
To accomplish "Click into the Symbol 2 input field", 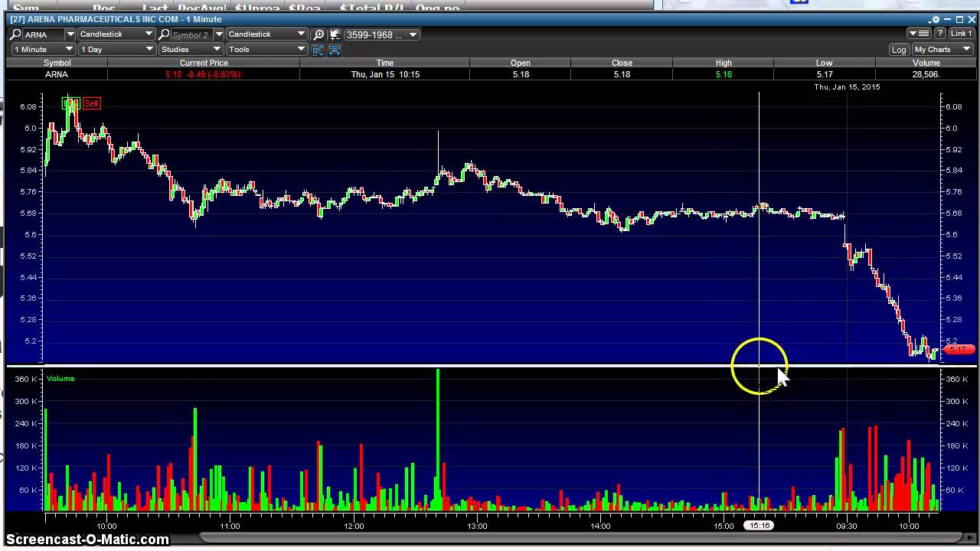I will pyautogui.click(x=191, y=34).
